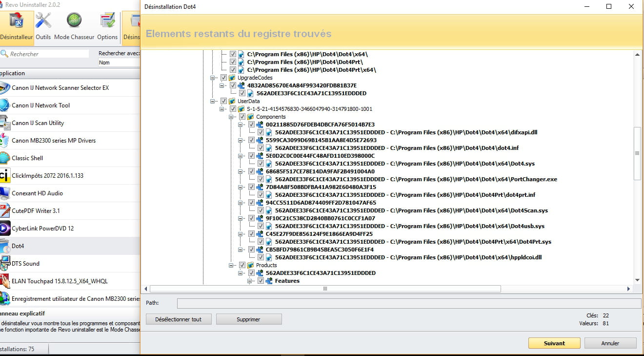The height and width of the screenshot is (356, 644).
Task: Click the horizontal scroll right arrow
Action: pyautogui.click(x=628, y=289)
